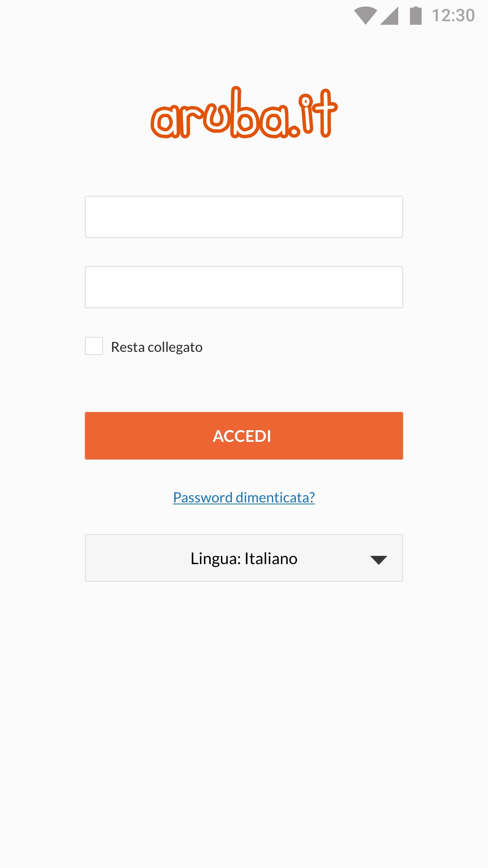Tap the 12:30 clock in the status bar
The image size is (488, 868).
[x=453, y=16]
